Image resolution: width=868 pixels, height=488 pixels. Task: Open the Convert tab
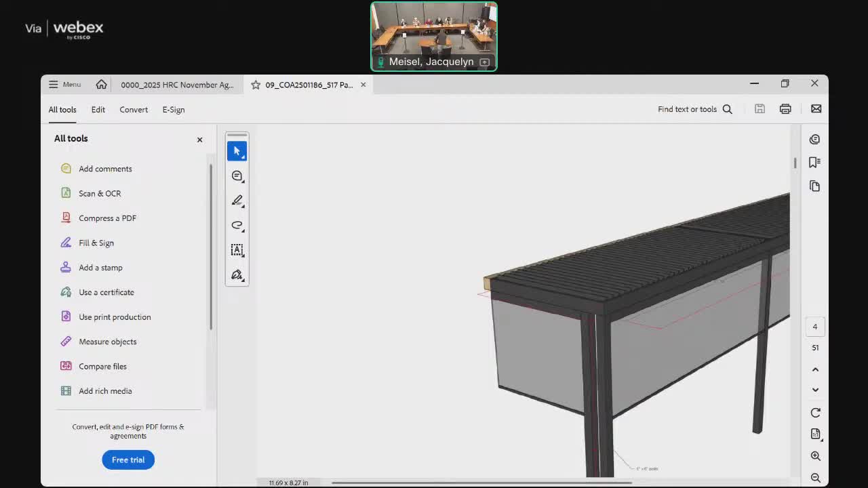pos(134,110)
